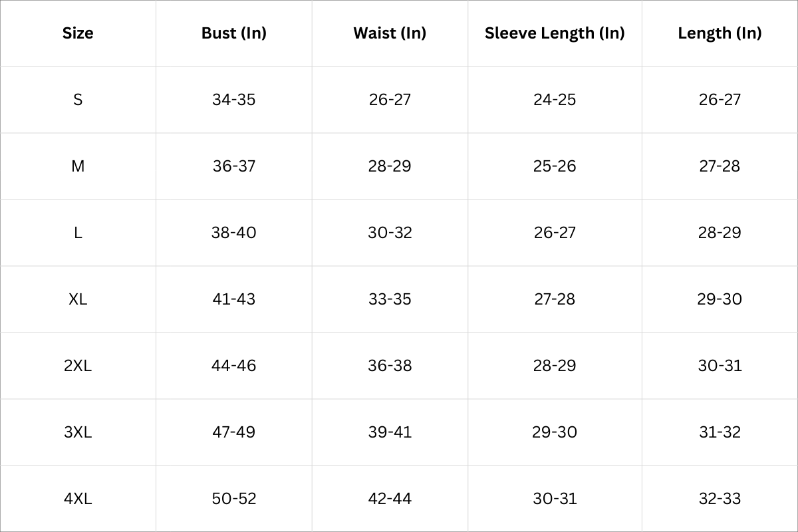Click the M row waist value 28-29
This screenshot has height=532, width=798.
click(x=390, y=166)
